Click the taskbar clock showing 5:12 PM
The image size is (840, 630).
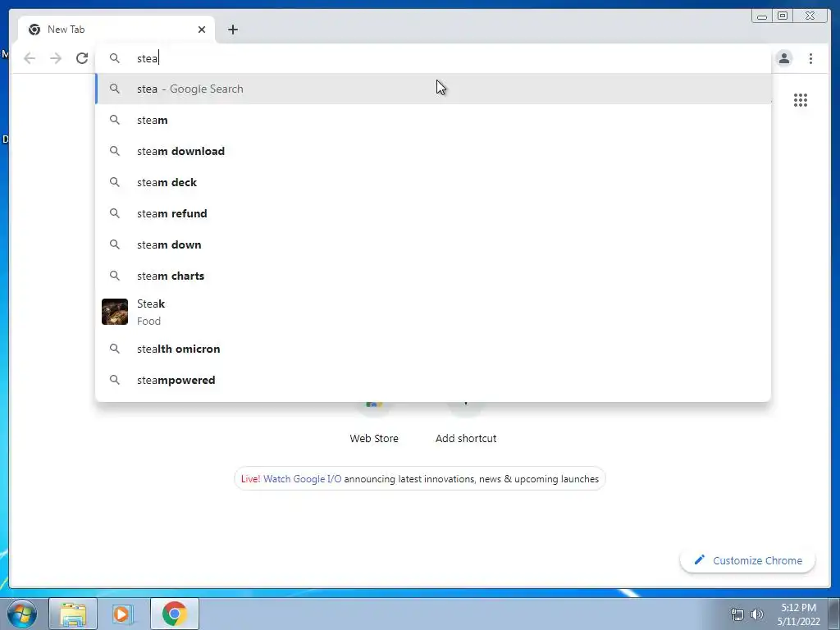tap(798, 614)
